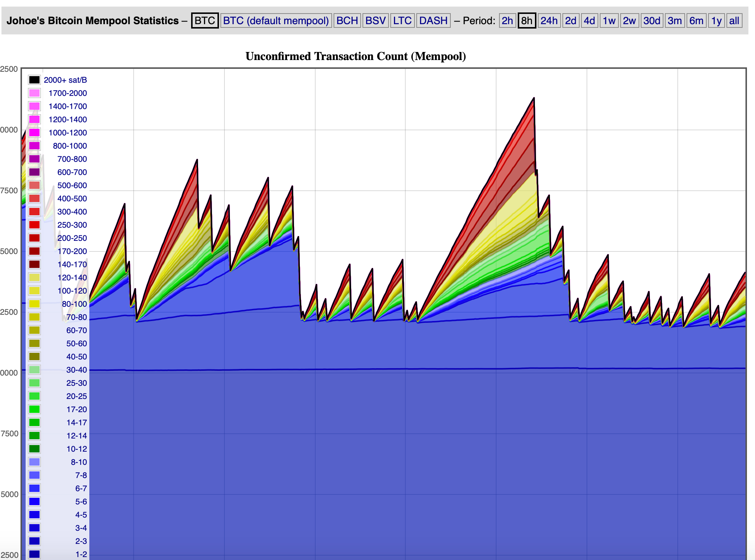Choose the 1w period
This screenshot has height=560, width=755.
pyautogui.click(x=609, y=20)
